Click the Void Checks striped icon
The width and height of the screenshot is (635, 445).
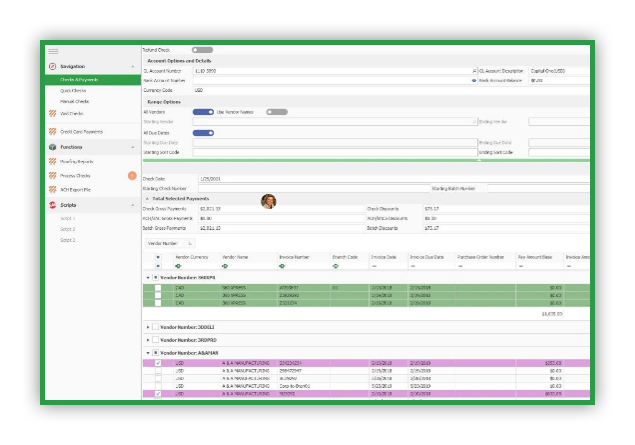53,113
